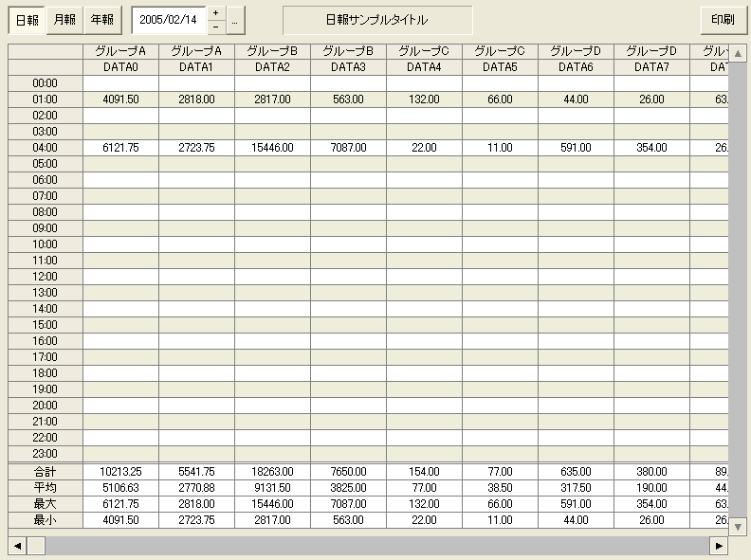Click the グループB header above DATA2
751x560 pixels.
tap(272, 51)
